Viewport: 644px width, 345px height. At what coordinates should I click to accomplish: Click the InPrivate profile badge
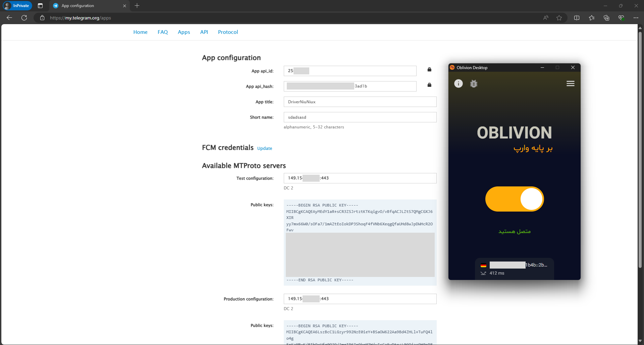(17, 6)
